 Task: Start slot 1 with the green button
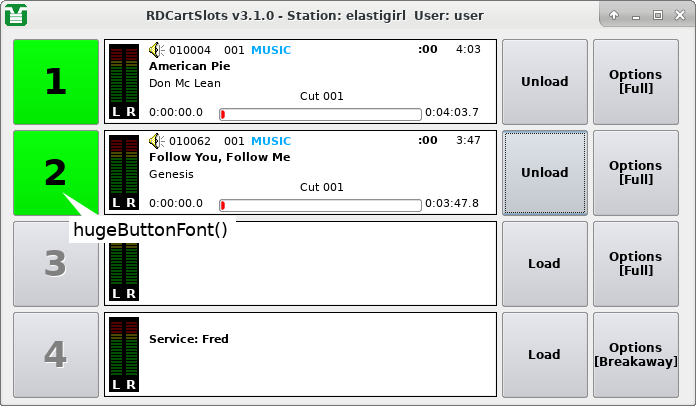pos(56,82)
